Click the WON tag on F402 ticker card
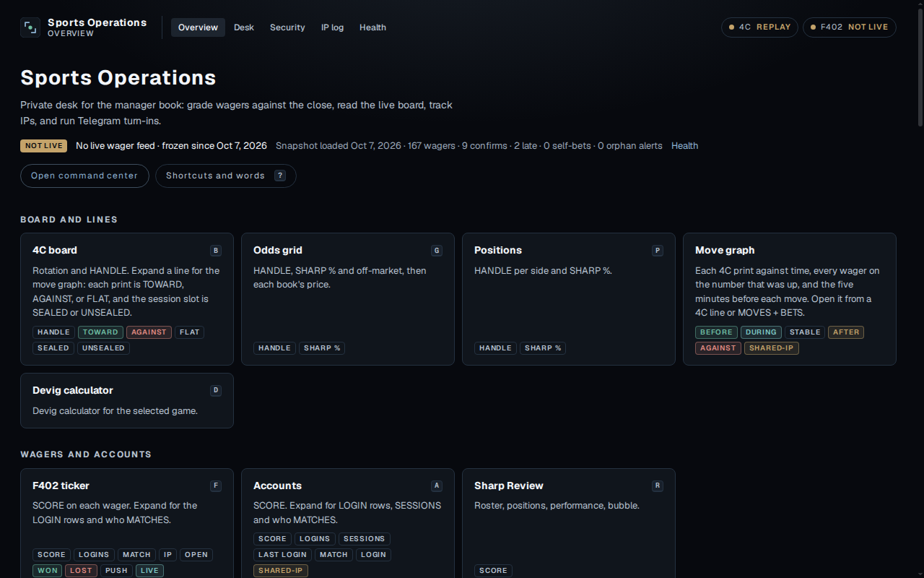This screenshot has width=924, height=578. pyautogui.click(x=48, y=571)
